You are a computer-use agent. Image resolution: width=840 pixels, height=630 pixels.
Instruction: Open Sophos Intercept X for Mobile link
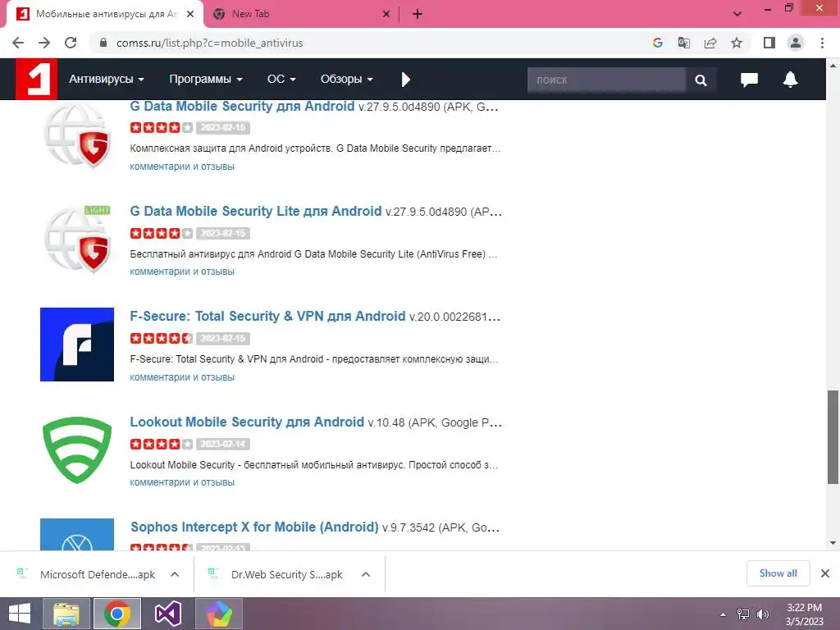tap(254, 527)
